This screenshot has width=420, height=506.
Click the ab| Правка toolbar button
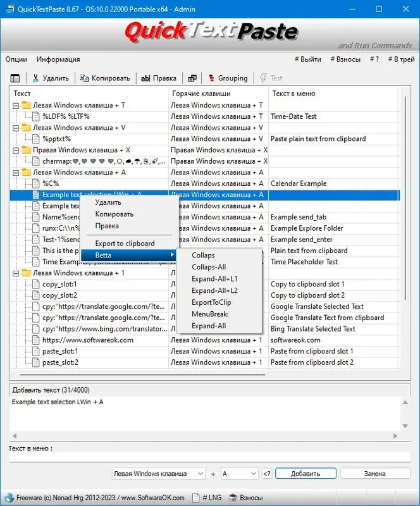[159, 78]
